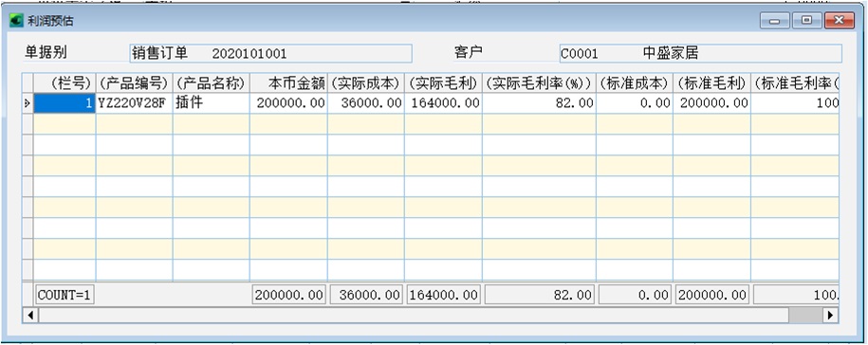Click the 单据别 field showing 销售订单 2020101001
The width and height of the screenshot is (868, 345).
coord(270,54)
